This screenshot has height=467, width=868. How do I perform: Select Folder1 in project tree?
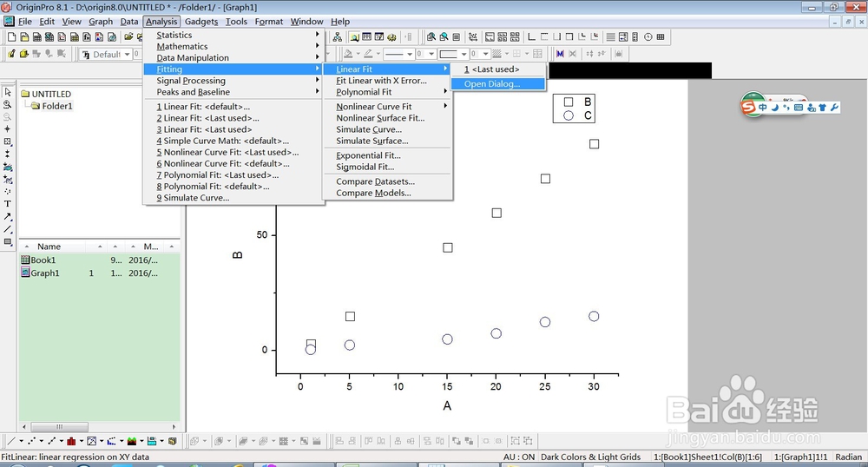pos(57,106)
